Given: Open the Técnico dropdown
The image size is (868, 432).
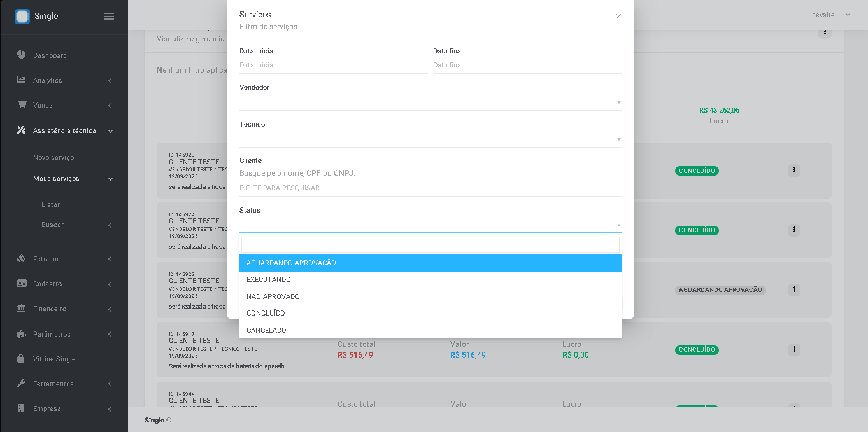Looking at the screenshot, I should click(430, 139).
